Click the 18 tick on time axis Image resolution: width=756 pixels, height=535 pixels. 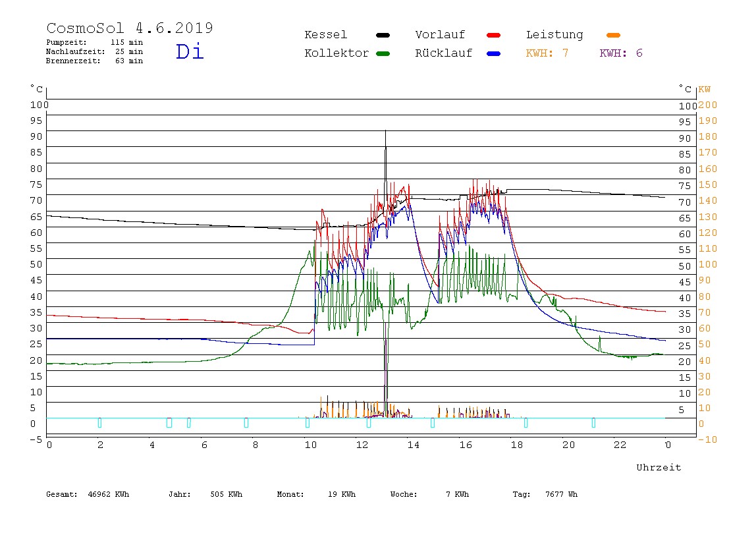point(517,445)
